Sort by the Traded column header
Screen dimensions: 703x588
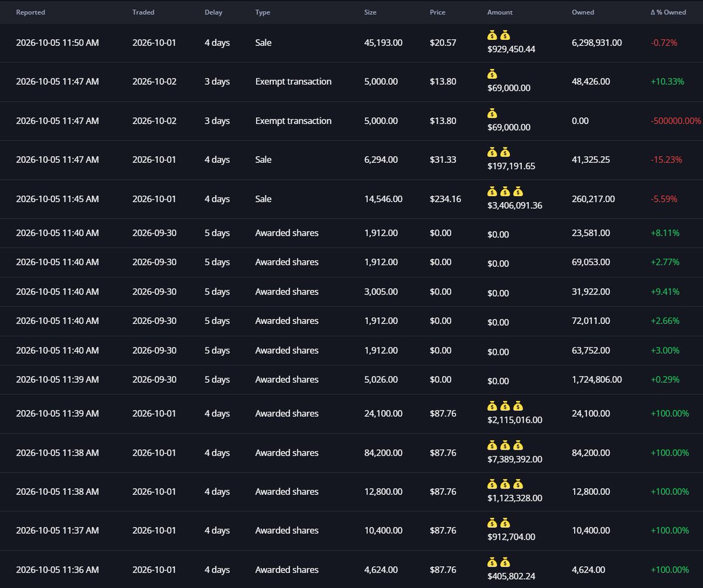coord(142,12)
